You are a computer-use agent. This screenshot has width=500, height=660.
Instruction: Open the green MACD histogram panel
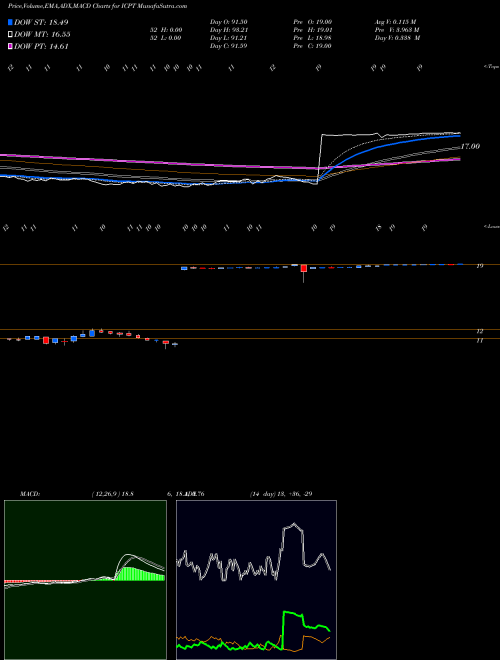pyautogui.click(x=85, y=580)
